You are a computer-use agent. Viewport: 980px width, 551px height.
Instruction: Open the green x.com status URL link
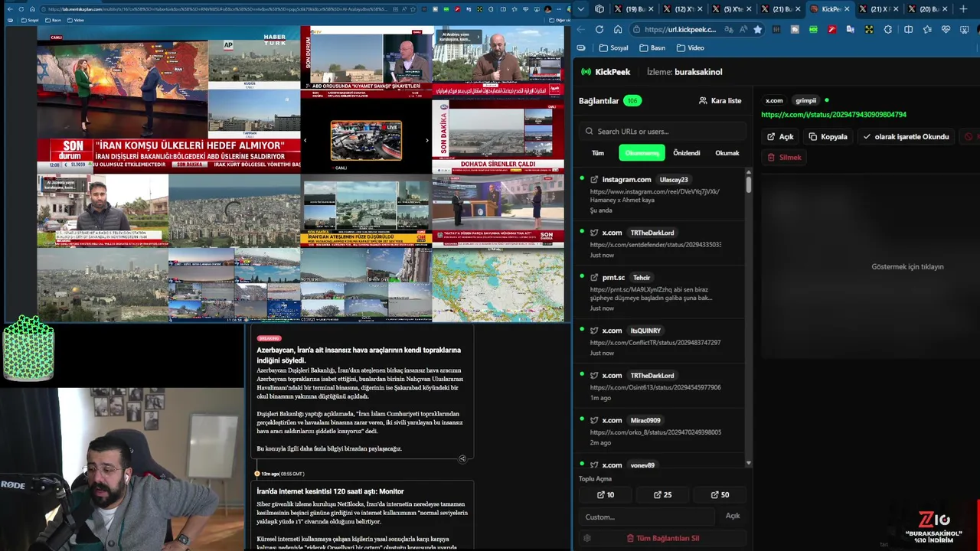pyautogui.click(x=834, y=115)
